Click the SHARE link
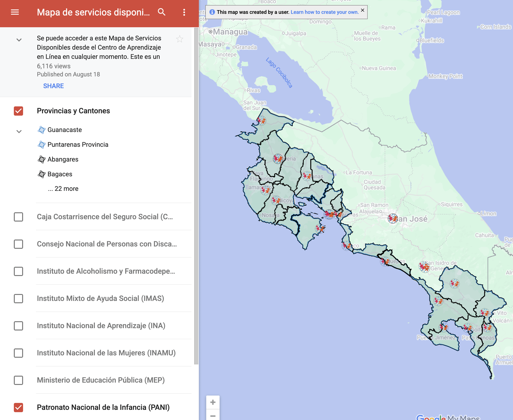The height and width of the screenshot is (420, 513). [54, 86]
